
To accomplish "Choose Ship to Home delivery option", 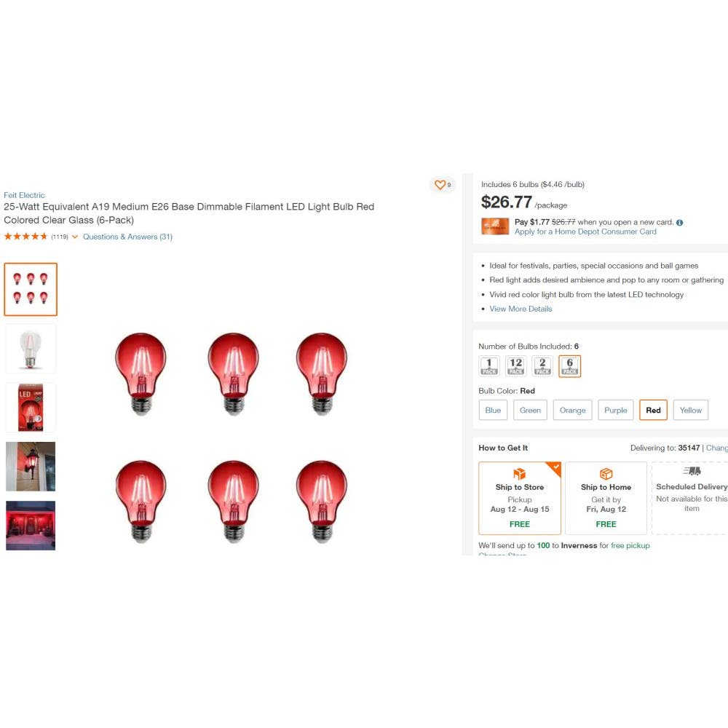I will (x=606, y=498).
